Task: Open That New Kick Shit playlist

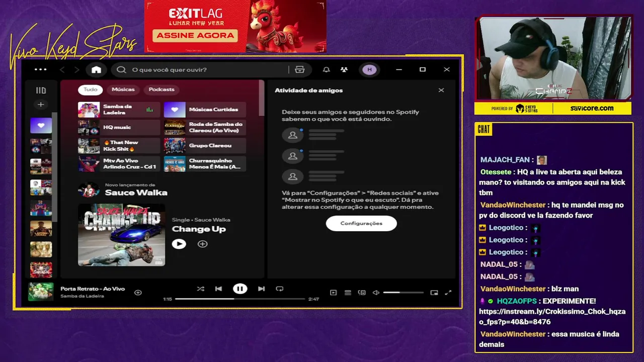Action: tap(119, 146)
